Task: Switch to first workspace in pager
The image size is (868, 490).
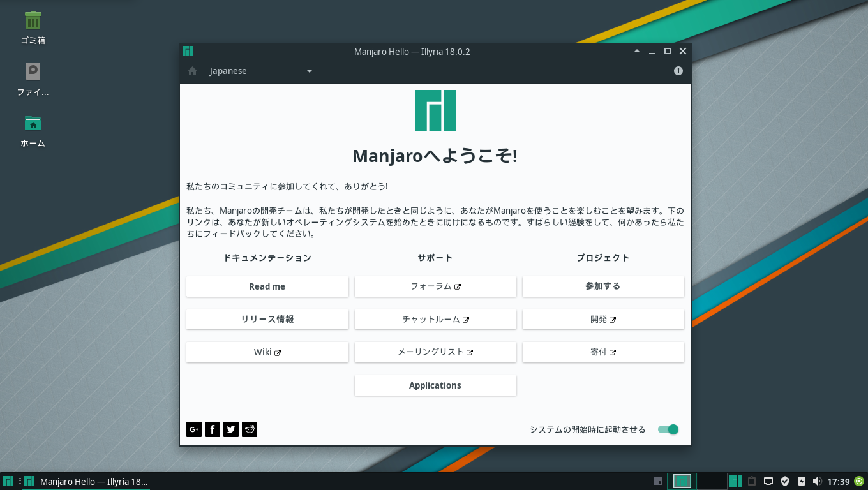Action: click(682, 481)
